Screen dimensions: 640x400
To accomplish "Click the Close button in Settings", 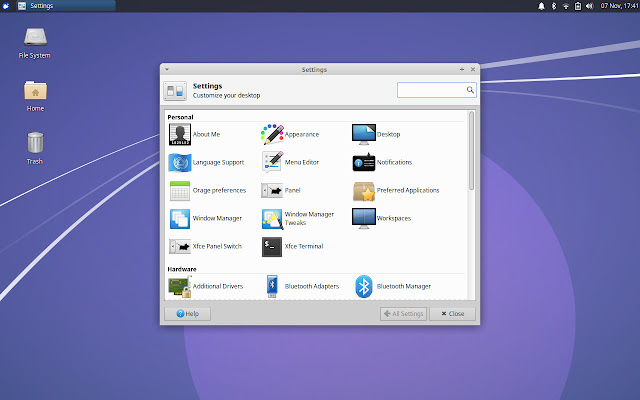I will (x=452, y=313).
